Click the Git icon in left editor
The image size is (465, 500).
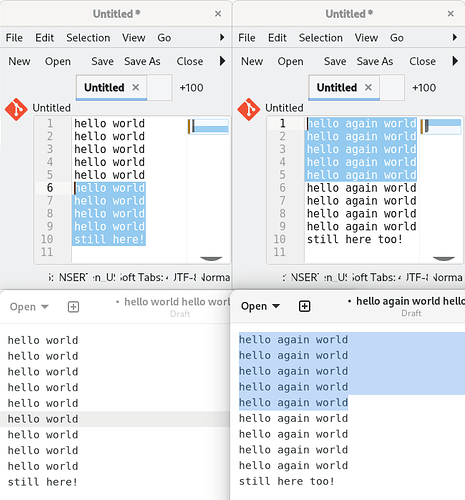(x=16, y=109)
